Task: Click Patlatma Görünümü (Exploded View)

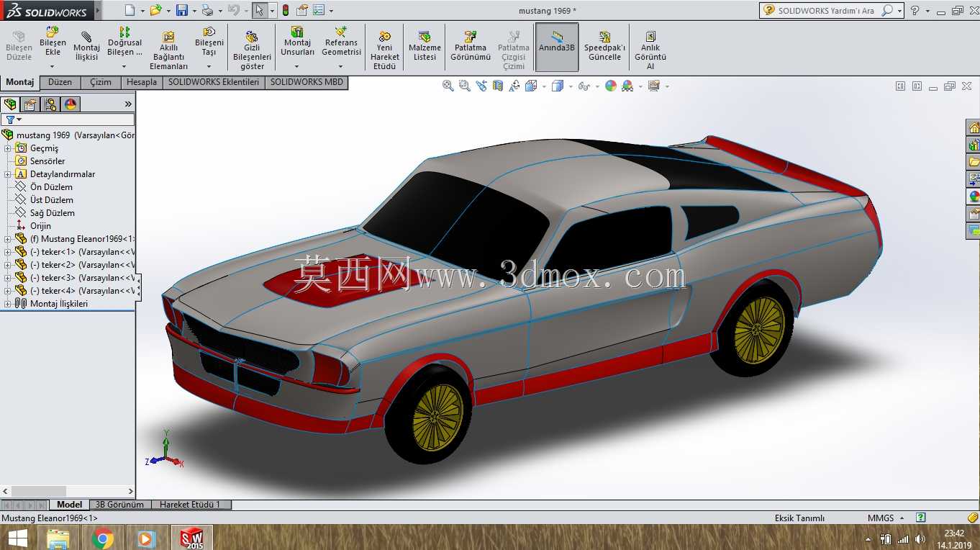Action: coord(471,46)
